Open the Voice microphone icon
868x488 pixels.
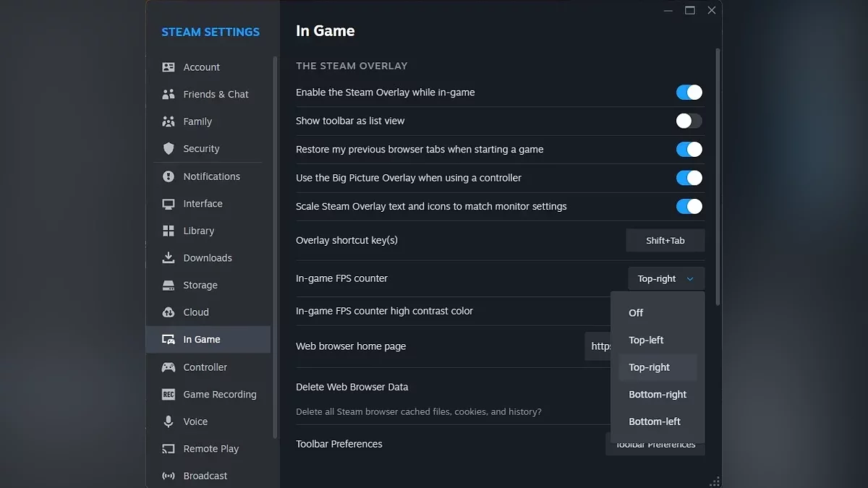(169, 421)
